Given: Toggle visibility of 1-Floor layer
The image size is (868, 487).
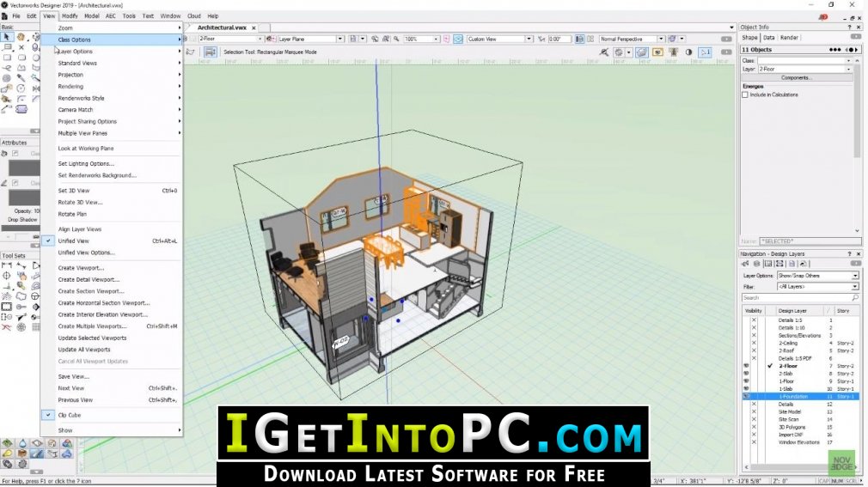Looking at the screenshot, I should point(746,381).
